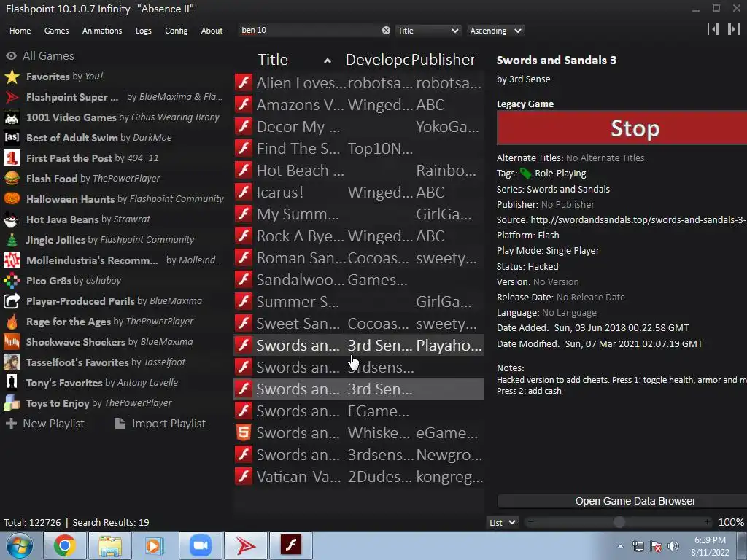The height and width of the screenshot is (560, 747).
Task: Open the Home menu
Action: [x=20, y=31]
